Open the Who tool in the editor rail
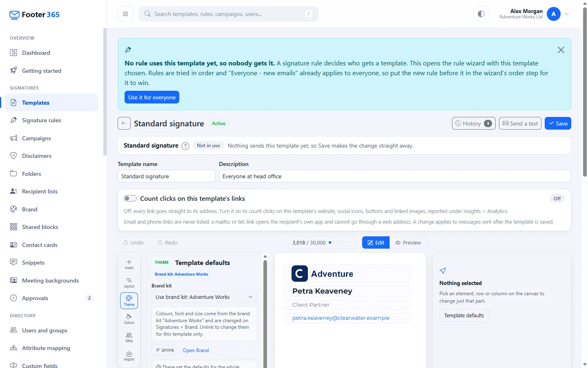588x368 pixels. coord(129,337)
